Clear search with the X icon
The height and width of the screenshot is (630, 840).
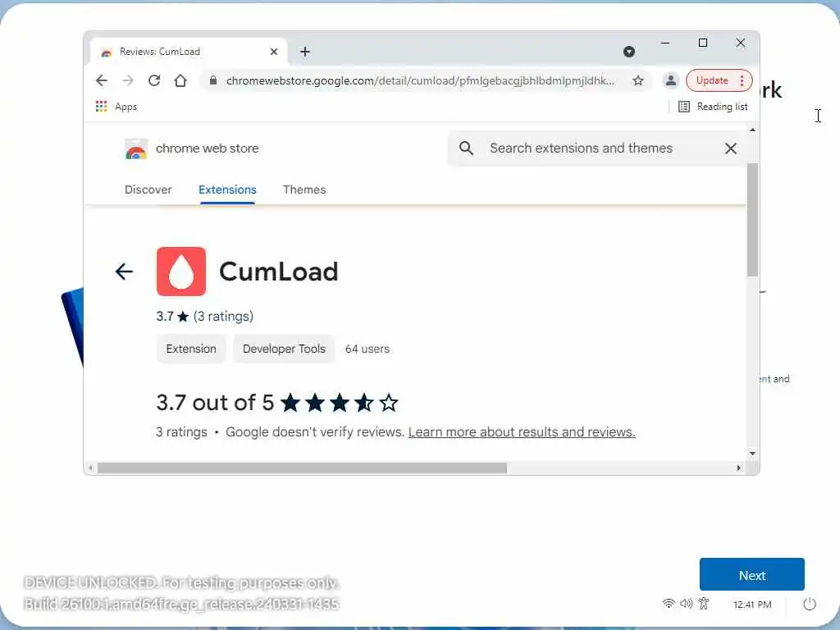(731, 148)
